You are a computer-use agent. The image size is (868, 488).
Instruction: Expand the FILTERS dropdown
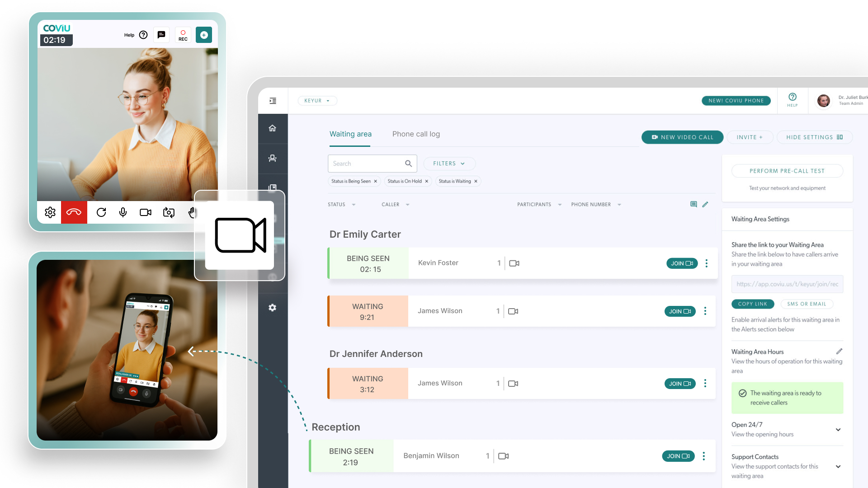[449, 164]
